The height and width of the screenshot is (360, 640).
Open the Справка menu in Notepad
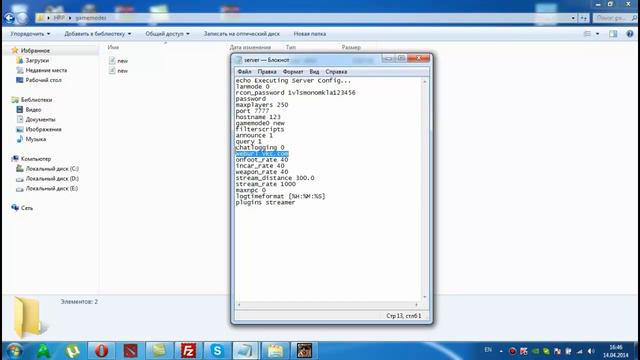point(336,72)
